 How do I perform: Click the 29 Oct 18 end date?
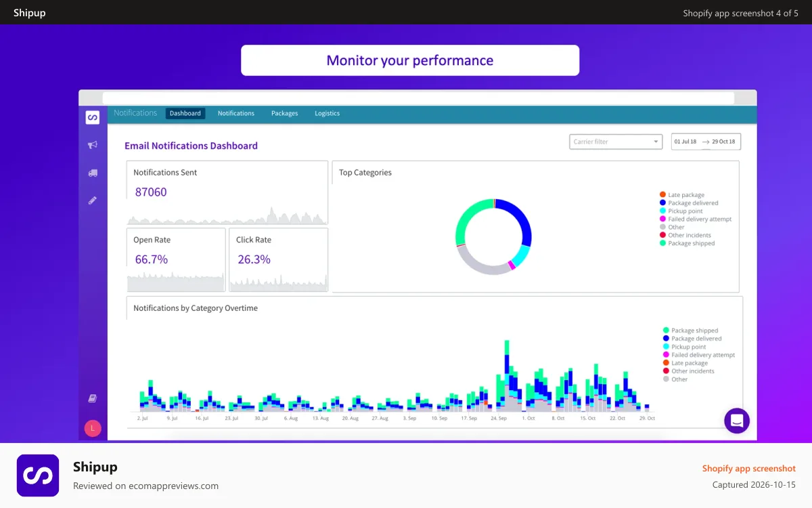point(723,142)
